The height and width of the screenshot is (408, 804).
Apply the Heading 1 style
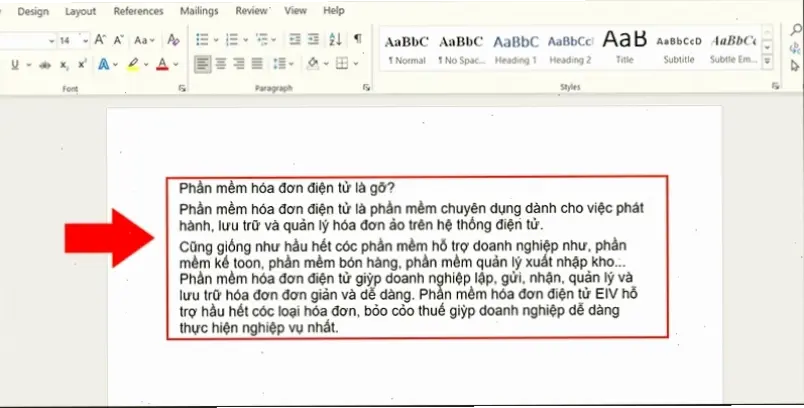coord(515,49)
